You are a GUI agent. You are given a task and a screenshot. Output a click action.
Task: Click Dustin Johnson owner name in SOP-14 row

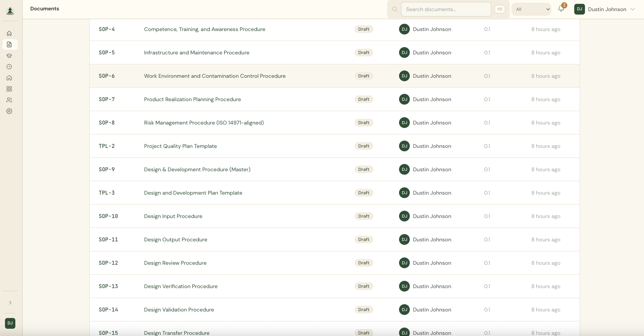(432, 310)
